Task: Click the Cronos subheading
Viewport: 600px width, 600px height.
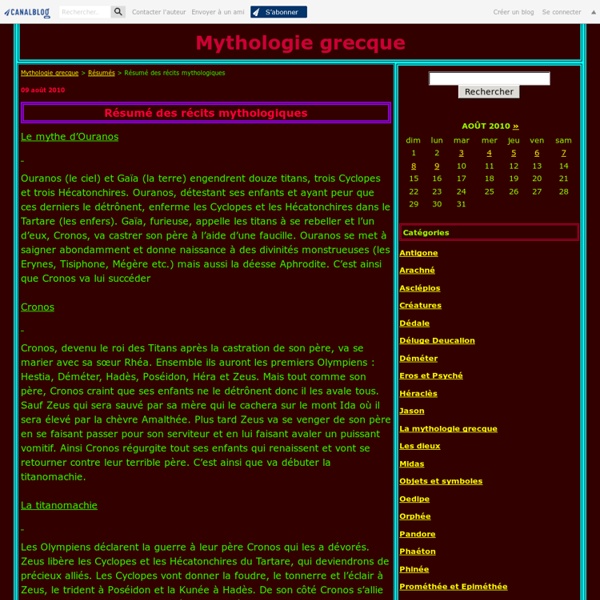Action: pos(38,307)
